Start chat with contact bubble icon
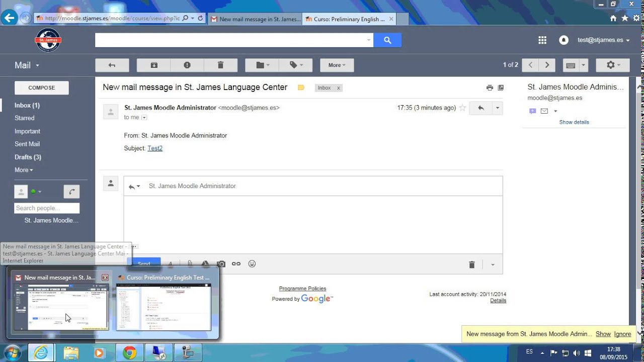Screen dimensions: 644x362 [533, 111]
